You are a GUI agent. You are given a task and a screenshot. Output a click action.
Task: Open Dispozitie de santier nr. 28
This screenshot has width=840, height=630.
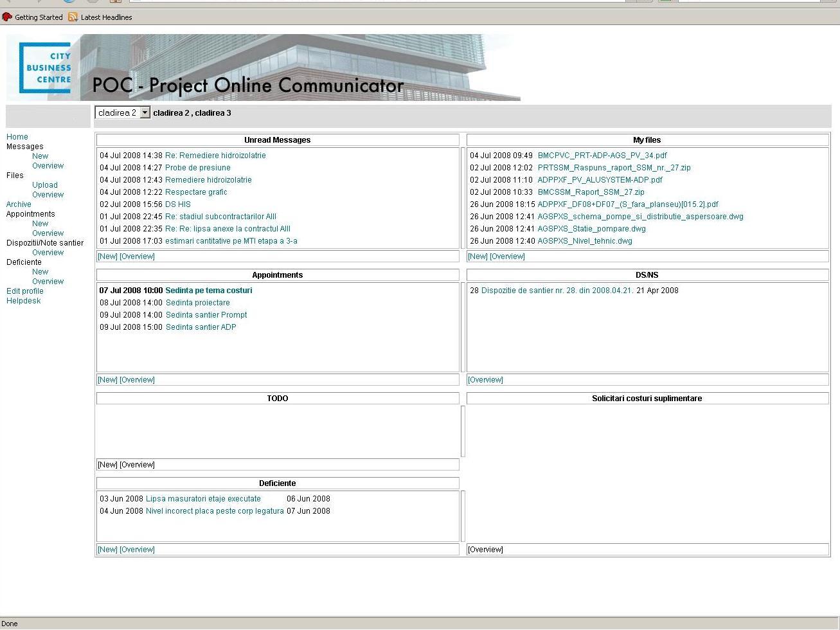click(557, 291)
